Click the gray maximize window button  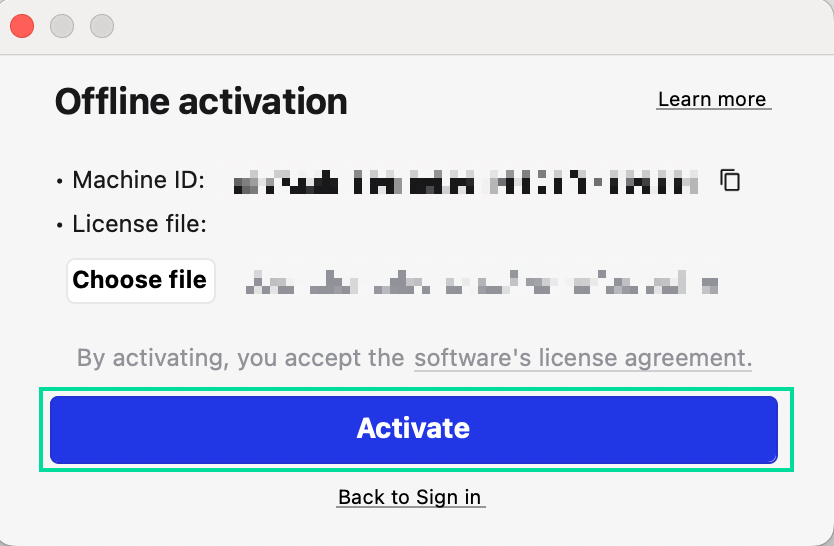pos(102,26)
